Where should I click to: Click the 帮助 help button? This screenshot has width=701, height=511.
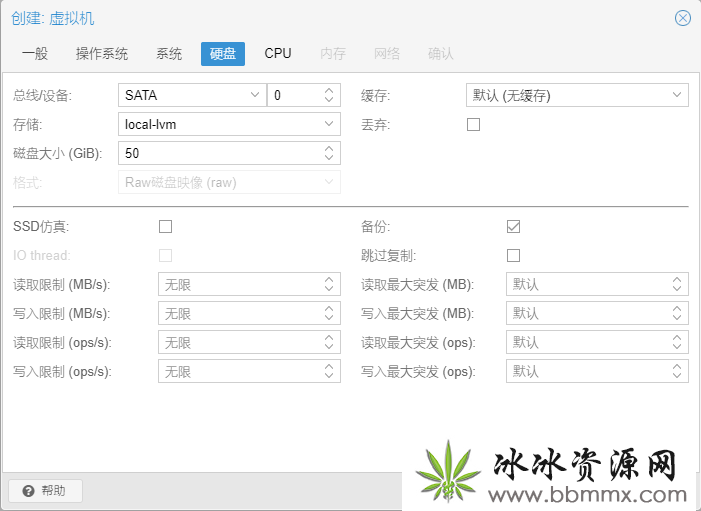click(45, 491)
